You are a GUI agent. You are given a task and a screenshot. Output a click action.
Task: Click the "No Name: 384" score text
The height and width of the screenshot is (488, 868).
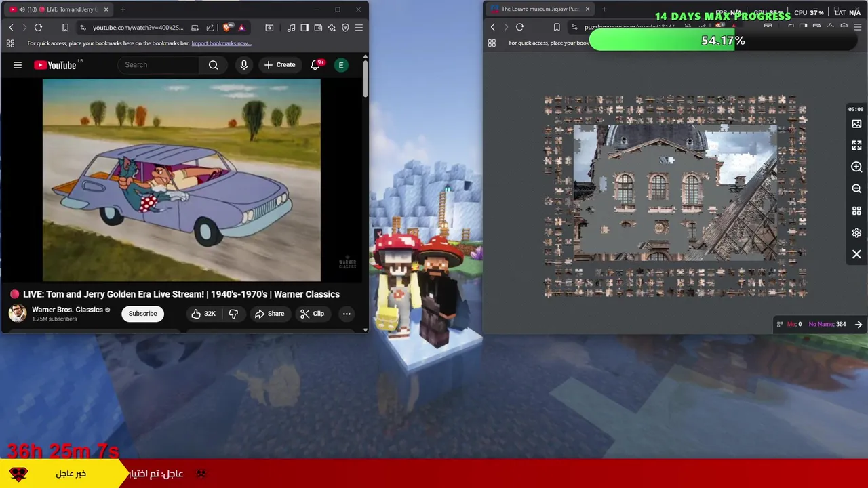click(x=827, y=324)
